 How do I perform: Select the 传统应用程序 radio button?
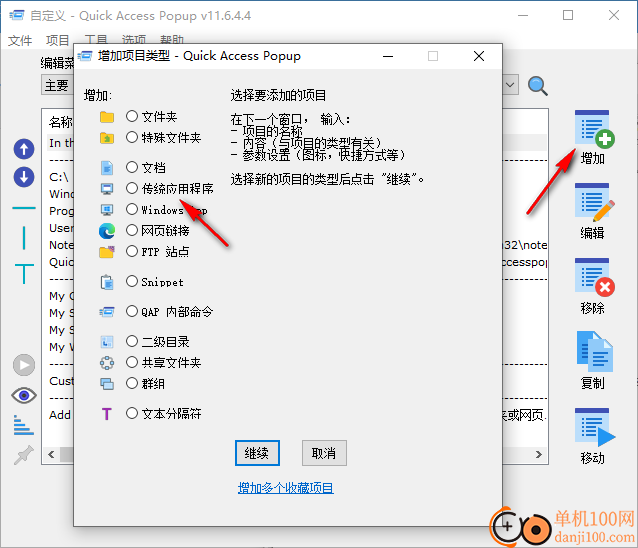click(131, 188)
